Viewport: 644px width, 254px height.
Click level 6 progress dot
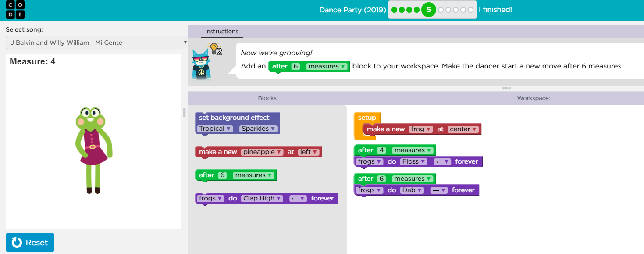pyautogui.click(x=441, y=10)
